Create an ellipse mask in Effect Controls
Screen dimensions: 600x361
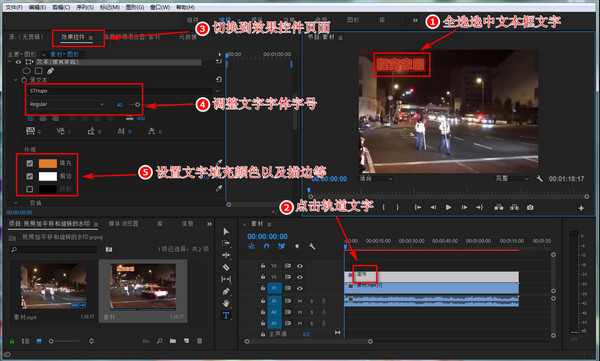pos(26,71)
